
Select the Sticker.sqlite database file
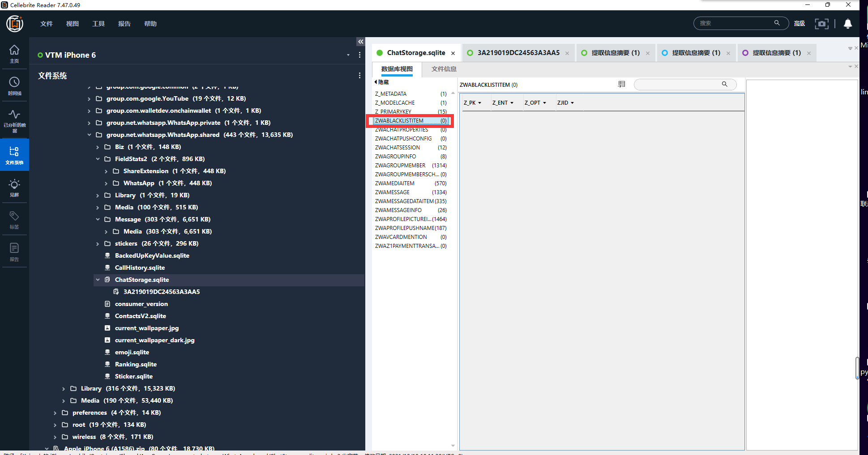pyautogui.click(x=133, y=376)
